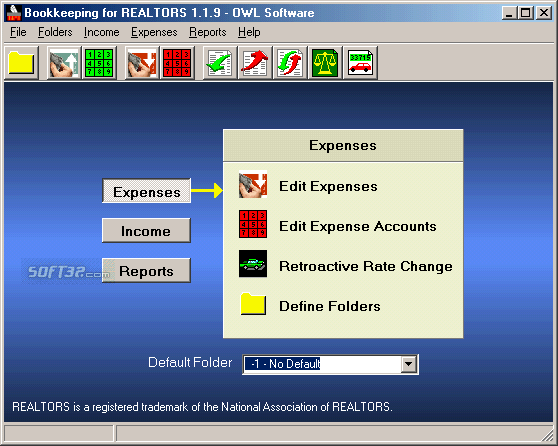Click the Edit Expenses hand icon in panel
The image size is (558, 446).
[x=253, y=185]
